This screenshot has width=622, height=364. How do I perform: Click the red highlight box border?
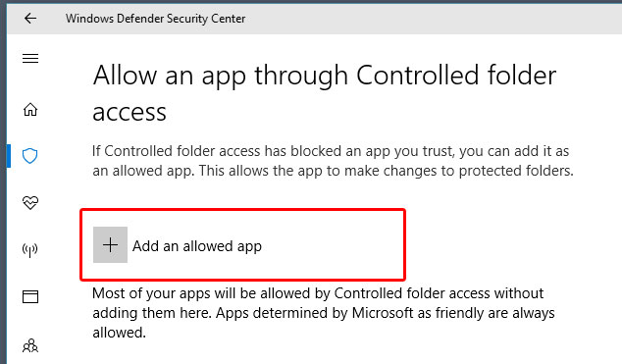pyautogui.click(x=242, y=210)
